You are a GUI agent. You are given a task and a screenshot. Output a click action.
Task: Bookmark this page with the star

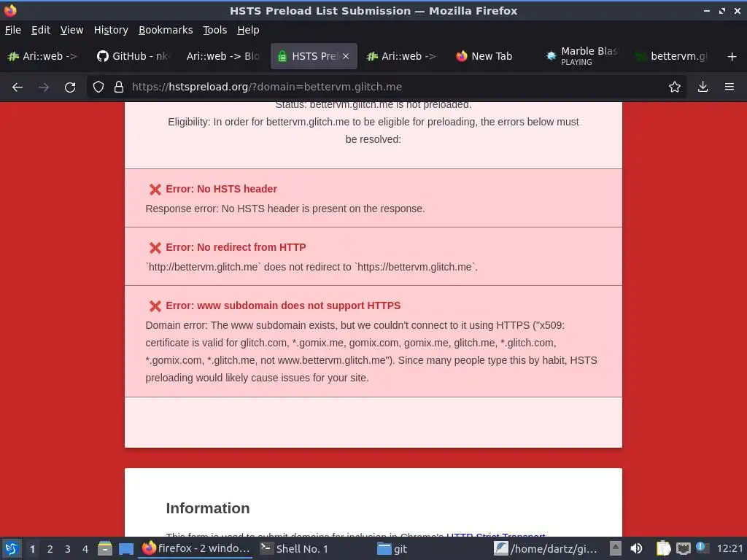point(674,87)
